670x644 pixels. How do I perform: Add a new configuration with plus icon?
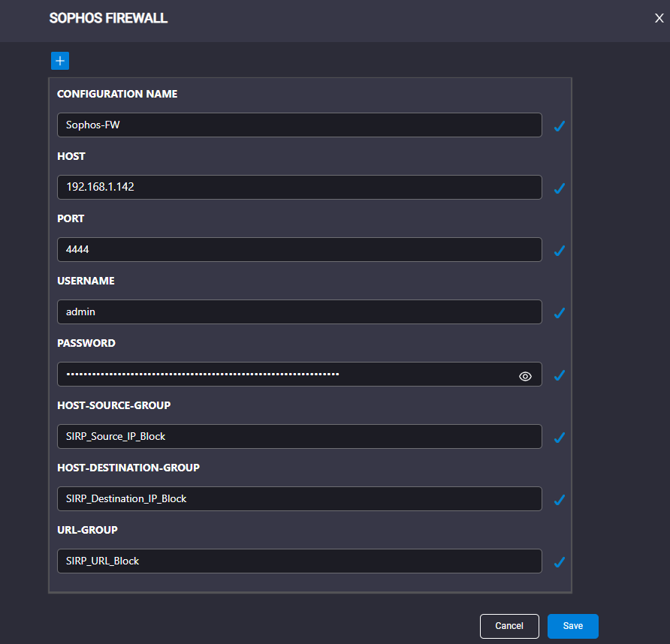point(60,61)
